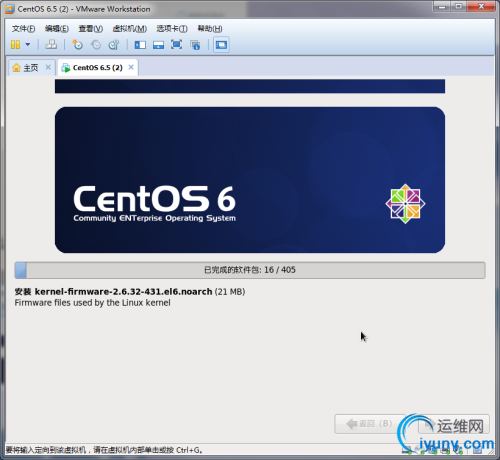The image size is (500, 460).
Task: Close the CentOS 6.5 (2) tab
Action: coord(131,67)
